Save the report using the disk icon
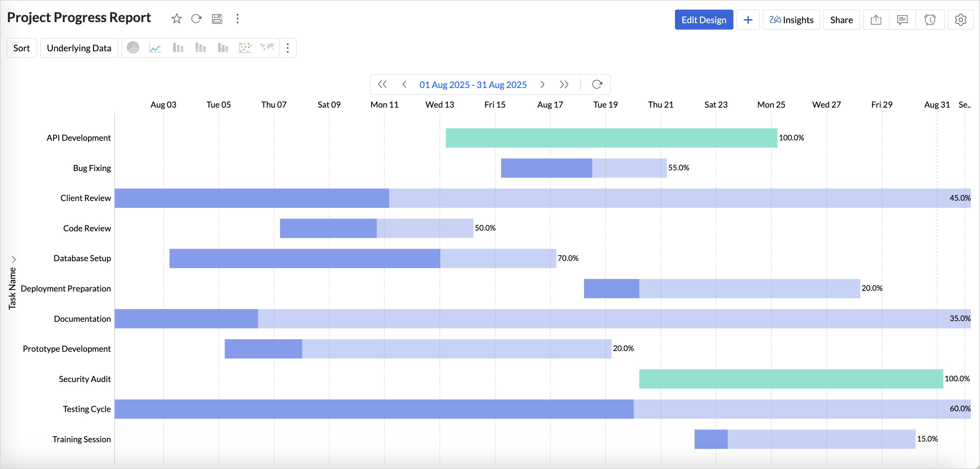Image resolution: width=980 pixels, height=469 pixels. tap(217, 19)
